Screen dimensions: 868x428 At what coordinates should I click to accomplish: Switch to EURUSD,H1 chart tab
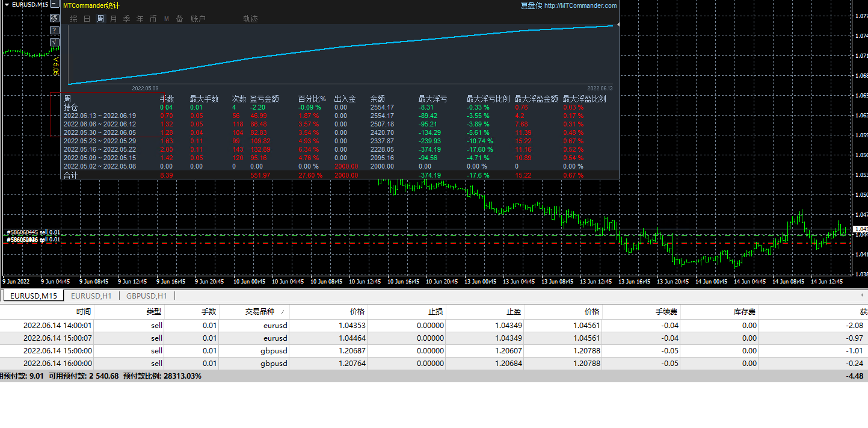[91, 296]
